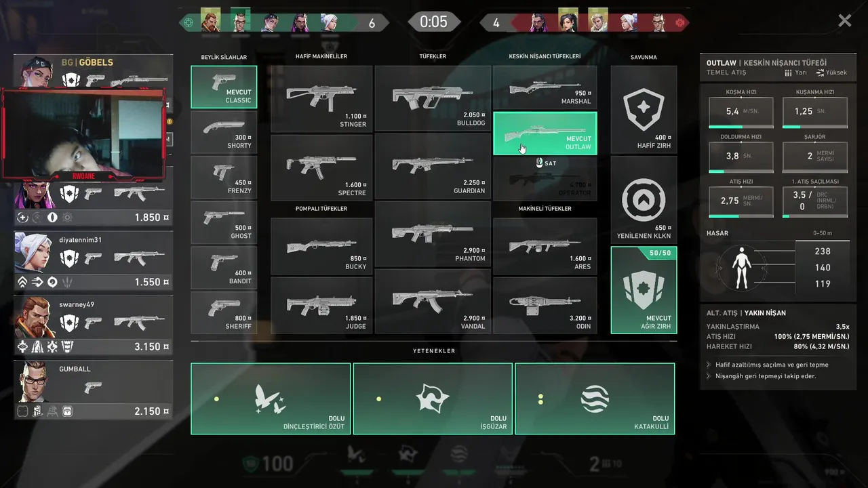Open BG | GÖBELS player card
868x488 pixels.
(x=94, y=73)
